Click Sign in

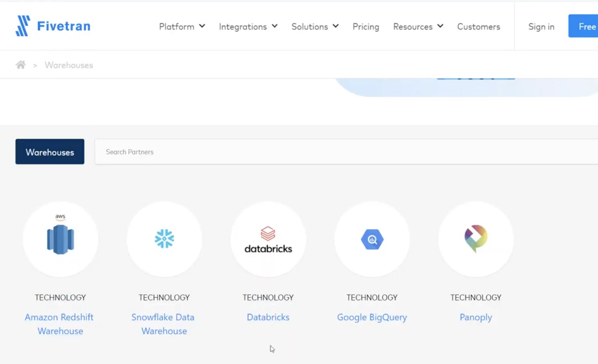[x=541, y=26]
